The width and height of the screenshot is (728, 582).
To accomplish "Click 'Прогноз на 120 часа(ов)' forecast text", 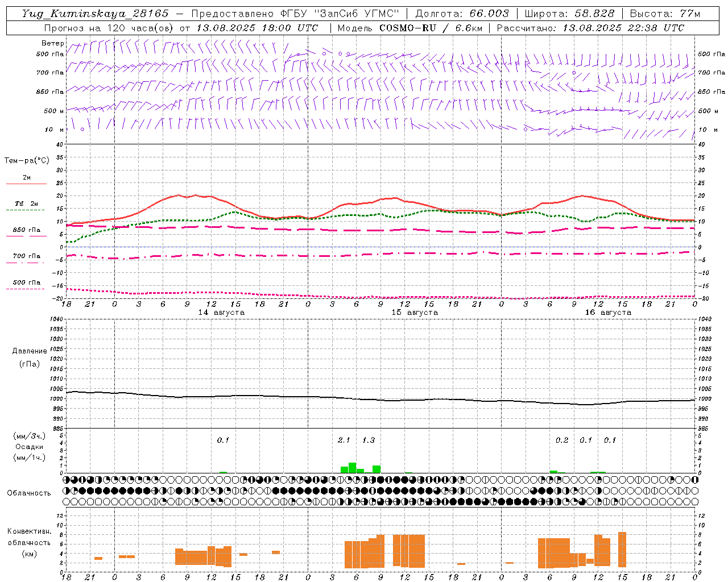I will pyautogui.click(x=110, y=28).
